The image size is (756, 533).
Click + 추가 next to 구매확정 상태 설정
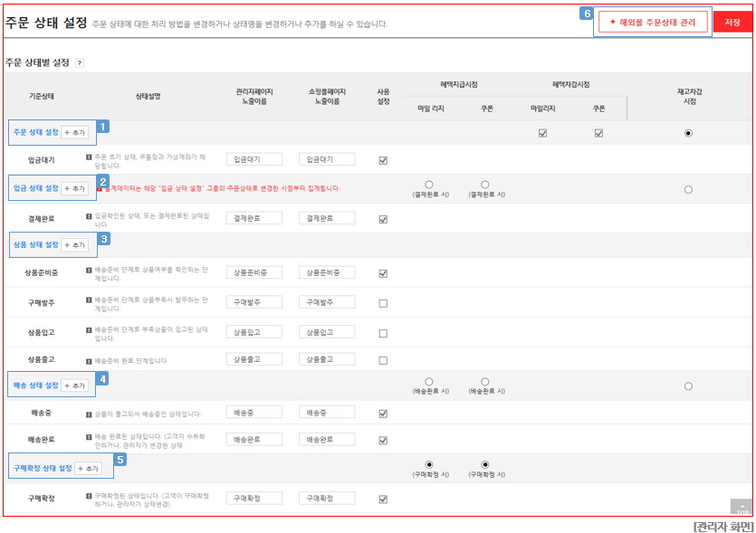coord(88,469)
